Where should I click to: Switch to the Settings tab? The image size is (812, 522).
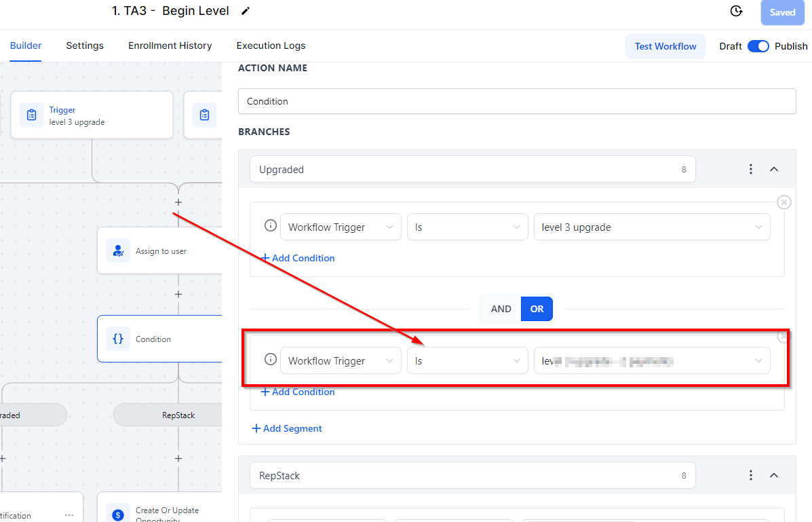click(85, 45)
